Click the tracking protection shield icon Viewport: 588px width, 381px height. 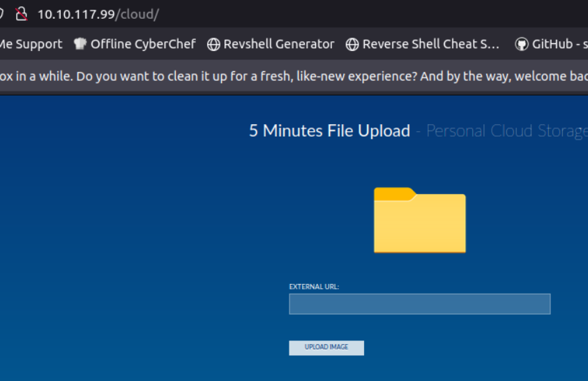pos(2,14)
